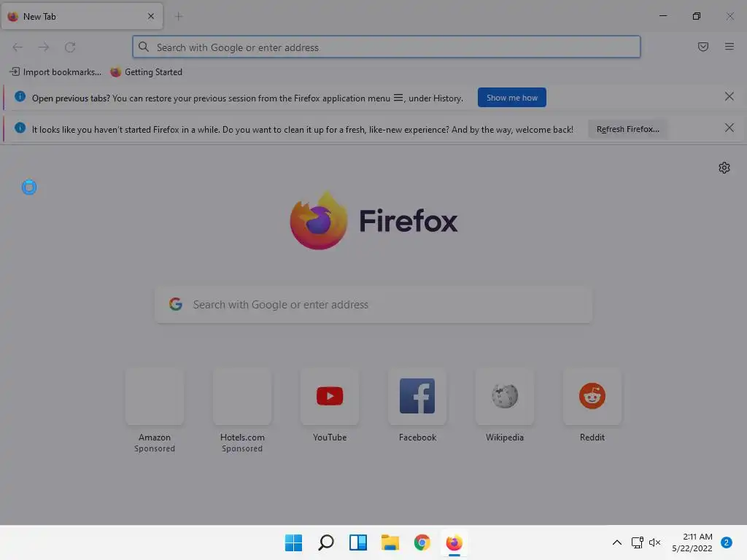747x560 pixels.
Task: Open the Windows Start menu
Action: (x=293, y=542)
